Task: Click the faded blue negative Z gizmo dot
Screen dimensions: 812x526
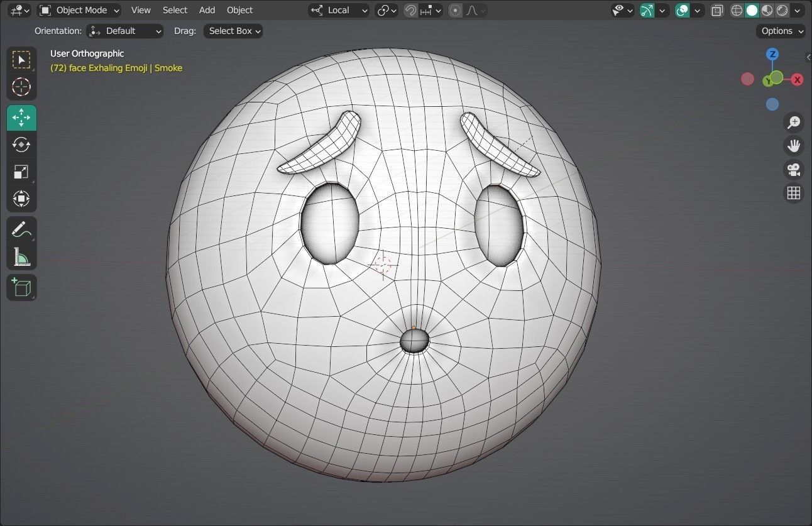Action: pyautogui.click(x=772, y=104)
